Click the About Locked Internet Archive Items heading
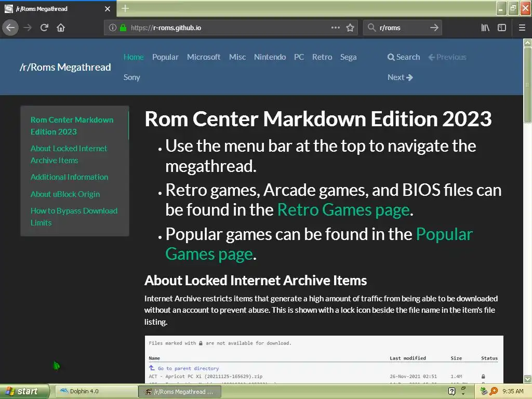Screen dimensions: 532x399 256,281
